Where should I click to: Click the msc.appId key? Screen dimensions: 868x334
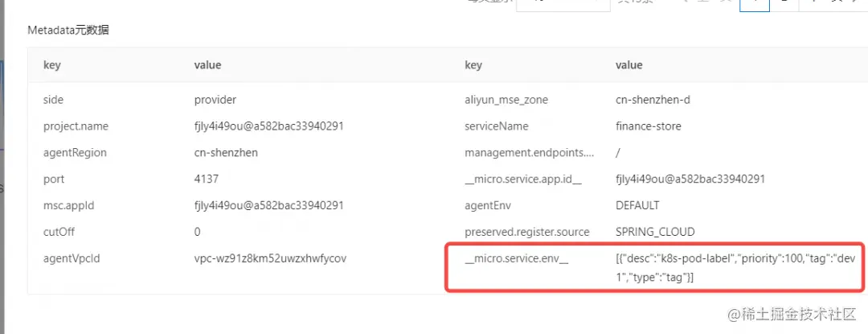point(68,205)
